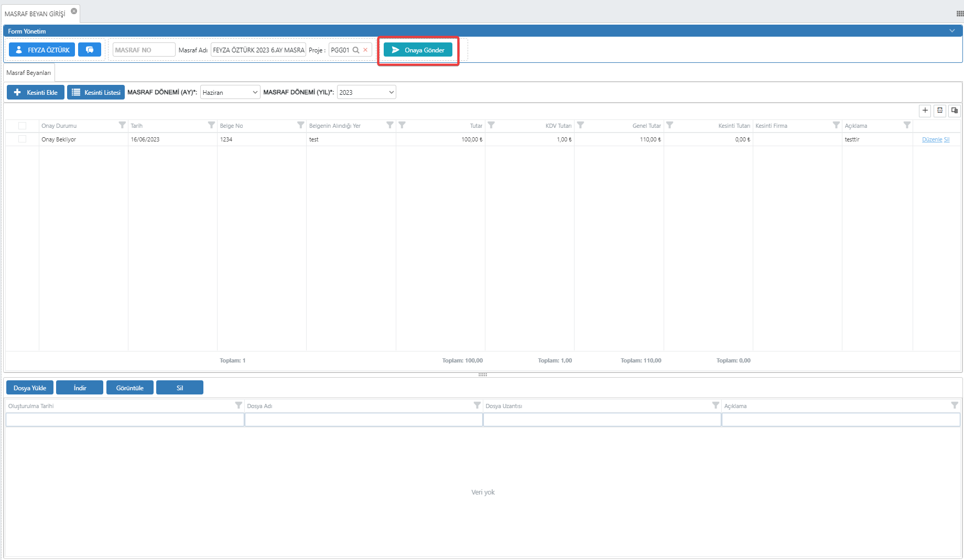This screenshot has width=964, height=560.
Task: Tick the select-all checkbox in grid header
Action: [22, 126]
